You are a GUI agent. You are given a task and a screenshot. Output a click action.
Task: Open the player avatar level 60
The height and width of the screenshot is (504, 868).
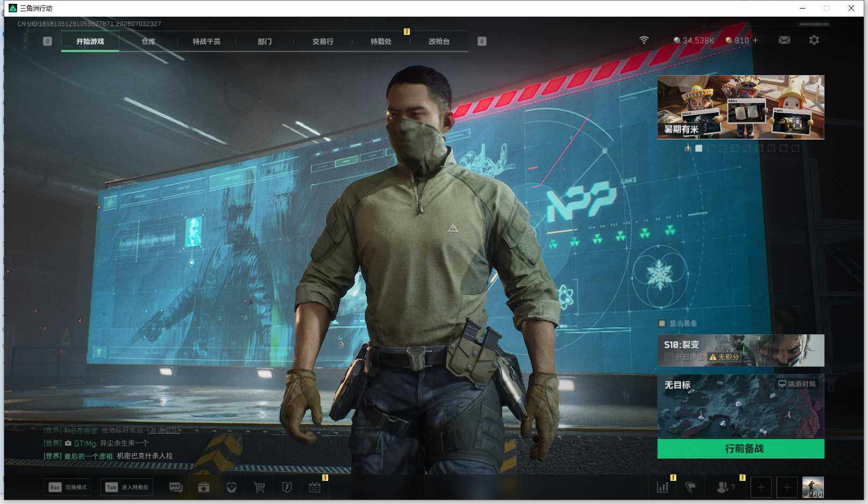[813, 487]
